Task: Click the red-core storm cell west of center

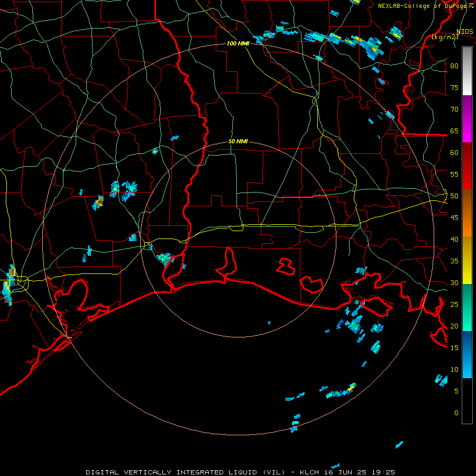Action: click(x=98, y=203)
